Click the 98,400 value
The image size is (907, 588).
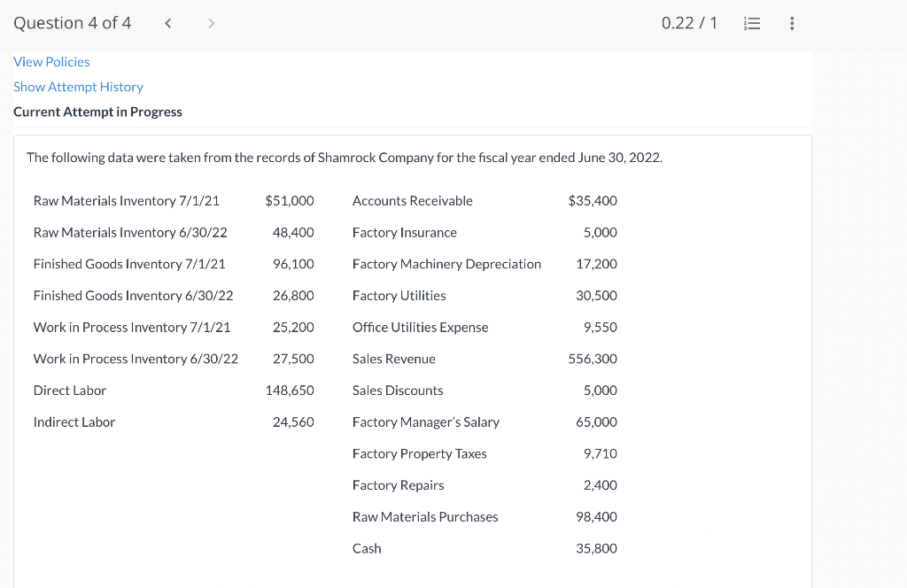[x=596, y=517]
